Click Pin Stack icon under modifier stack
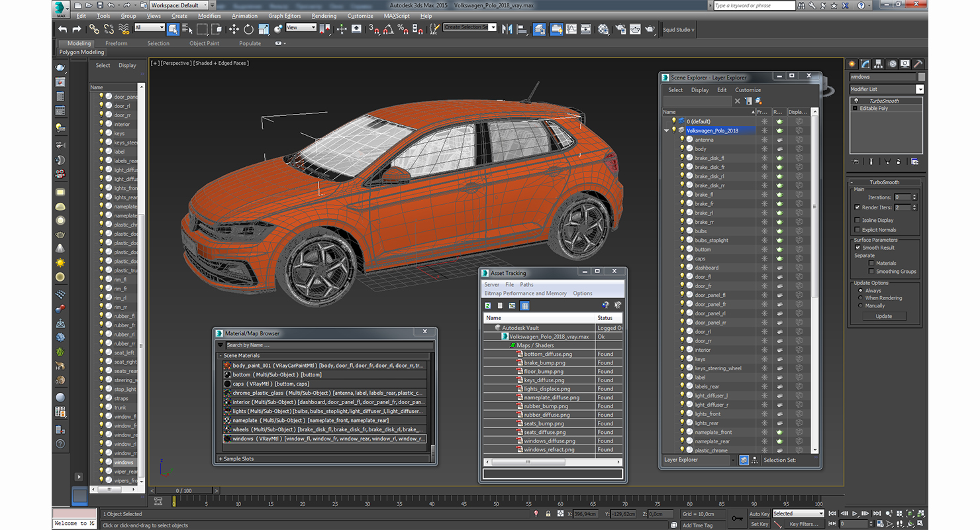The image size is (980, 530). coord(856,161)
